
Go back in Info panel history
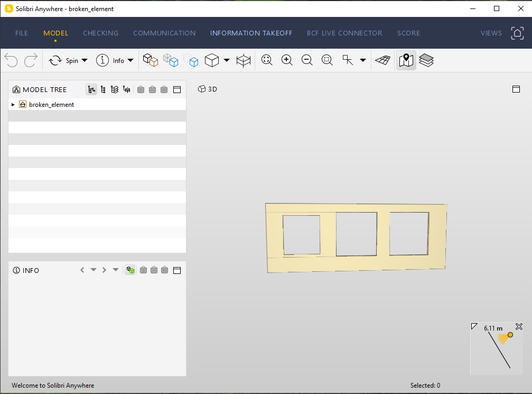tap(82, 270)
